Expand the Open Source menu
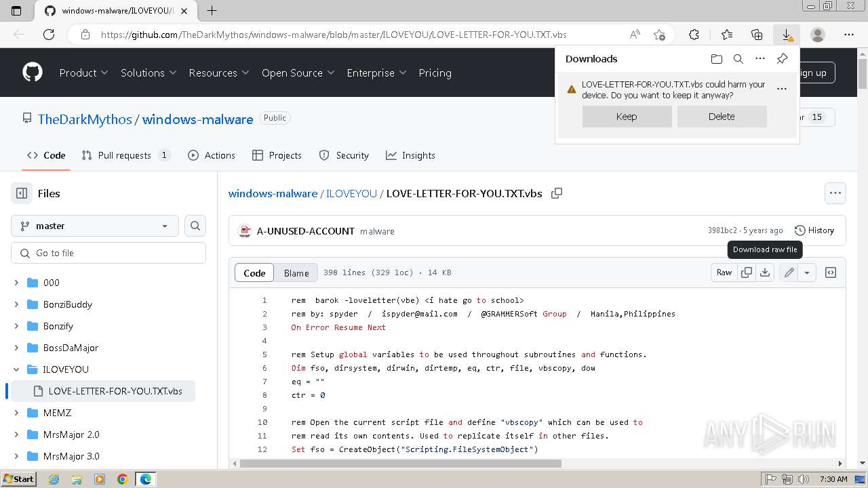Viewport: 868px width, 488px height. point(298,73)
